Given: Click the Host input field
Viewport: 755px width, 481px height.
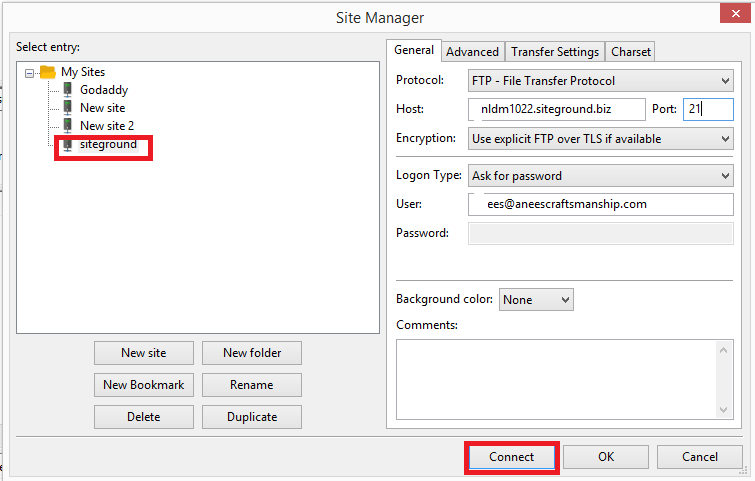Looking at the screenshot, I should pyautogui.click(x=557, y=109).
